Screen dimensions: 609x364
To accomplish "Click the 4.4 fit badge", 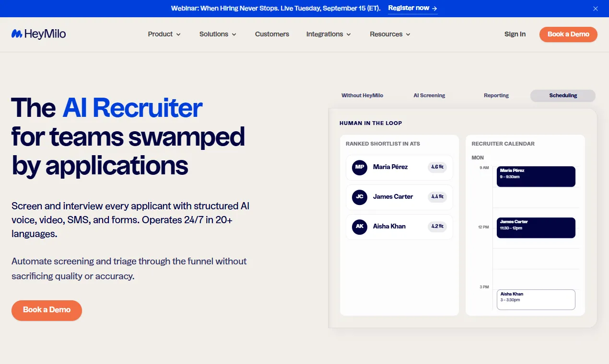I will point(437,197).
